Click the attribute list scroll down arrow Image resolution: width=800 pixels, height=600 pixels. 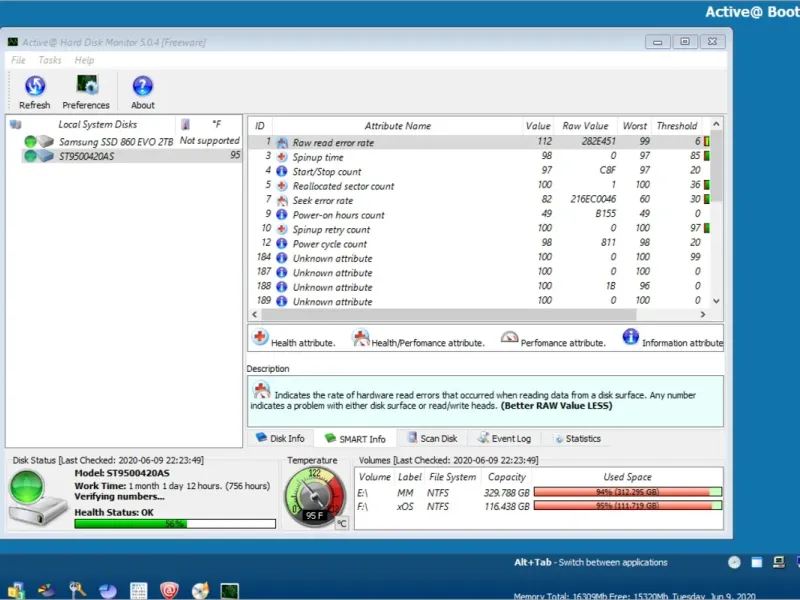click(x=716, y=301)
